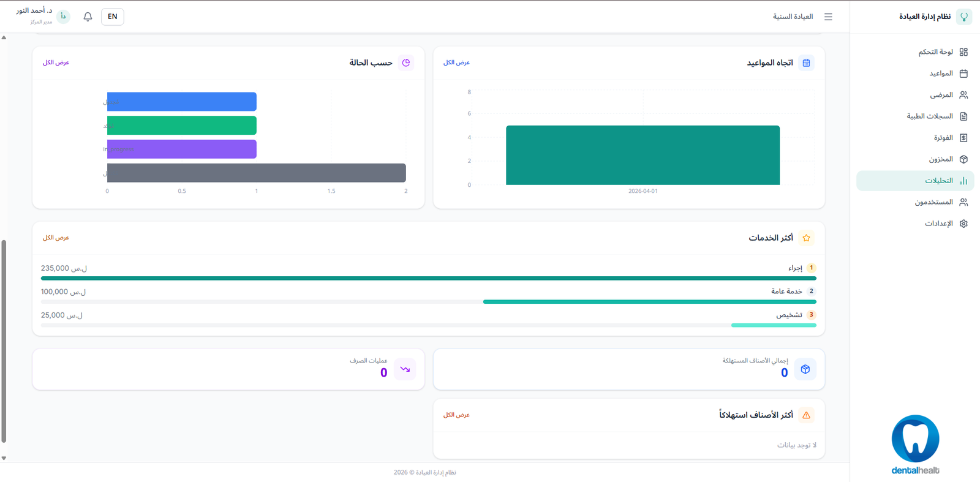Click the page vertical scrollbar thumb
This screenshot has width=980, height=482.
pos(4,341)
